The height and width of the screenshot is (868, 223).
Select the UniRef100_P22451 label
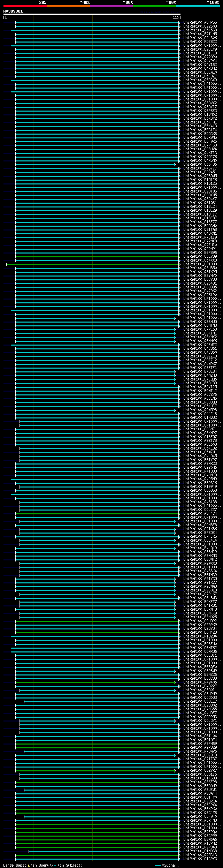point(200,172)
